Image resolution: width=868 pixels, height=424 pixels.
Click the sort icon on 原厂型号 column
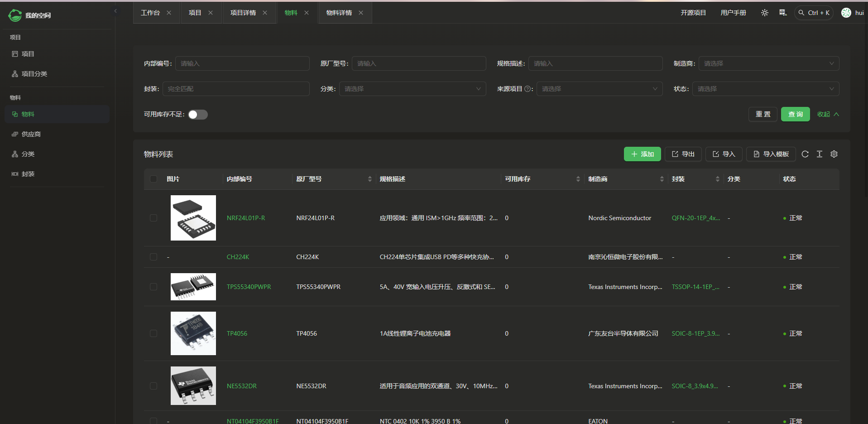point(369,179)
